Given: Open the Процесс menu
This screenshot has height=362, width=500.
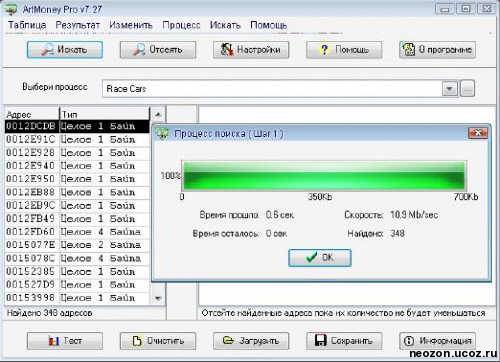Looking at the screenshot, I should point(181,25).
